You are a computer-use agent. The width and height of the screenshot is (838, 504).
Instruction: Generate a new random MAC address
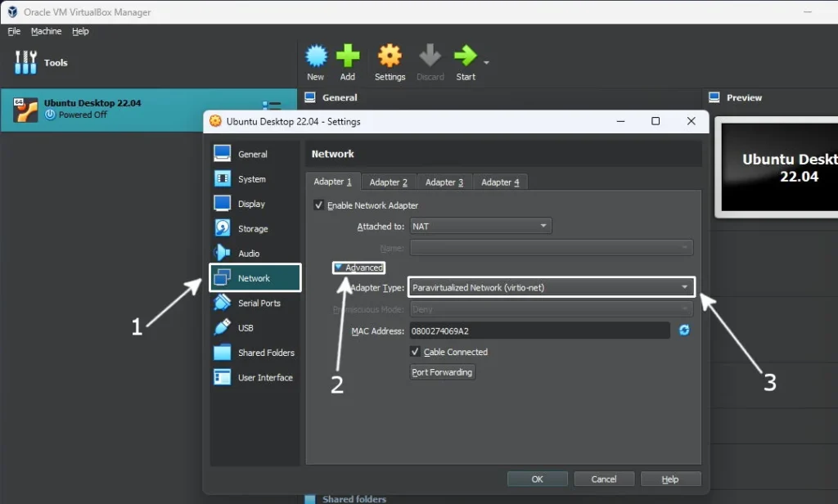tap(684, 331)
